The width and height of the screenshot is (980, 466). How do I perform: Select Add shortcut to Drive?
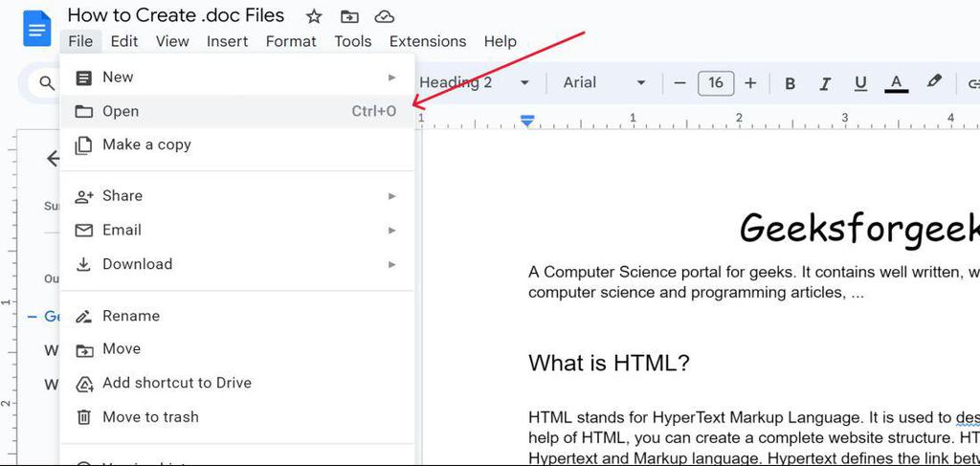(x=237, y=383)
